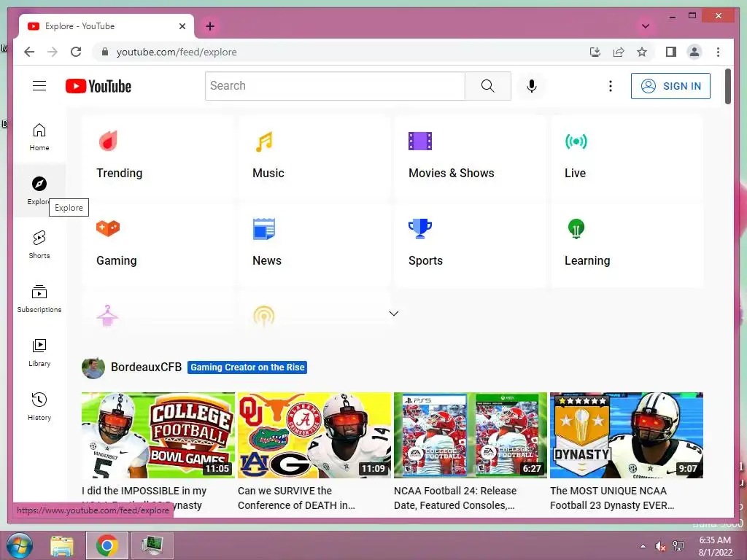The height and width of the screenshot is (560, 747).
Task: Go to Home in sidebar
Action: 39,137
